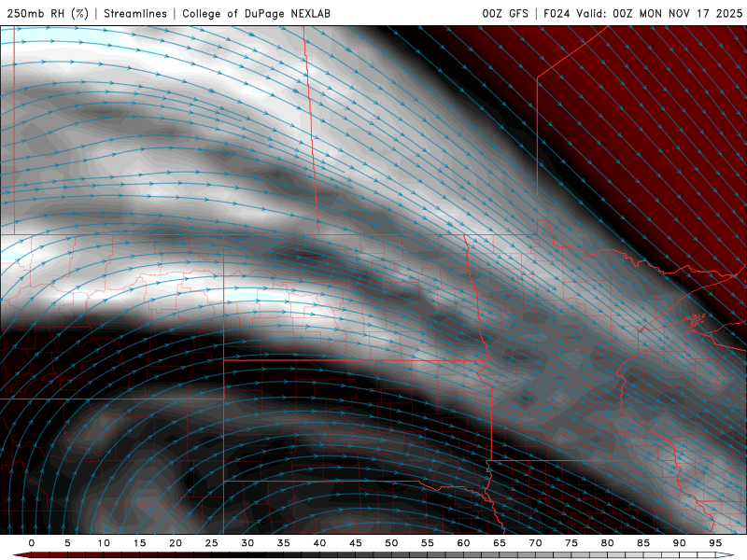Click the "90" label on color scale
747x560 pixels.
click(680, 543)
